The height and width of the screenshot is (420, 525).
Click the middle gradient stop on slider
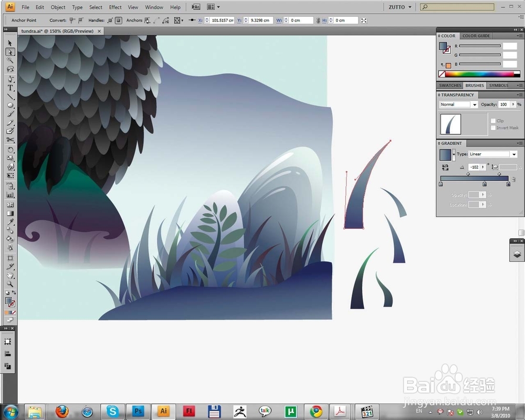tap(485, 184)
